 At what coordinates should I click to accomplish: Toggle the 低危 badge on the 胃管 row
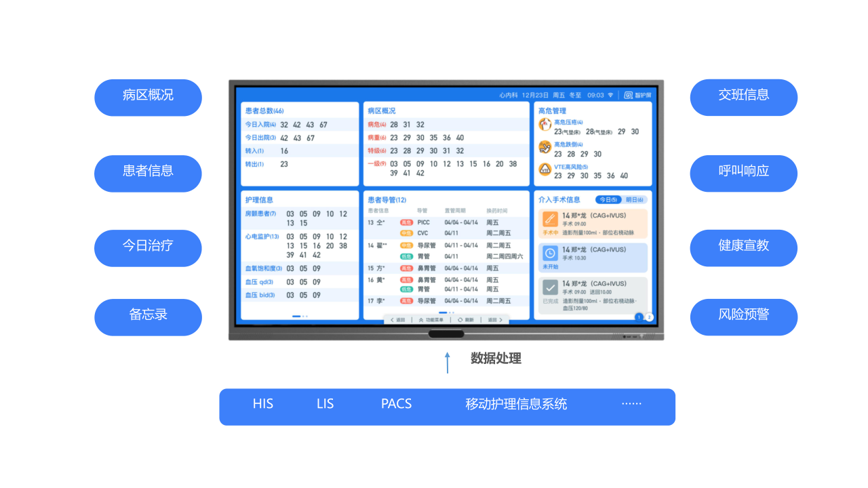406,257
